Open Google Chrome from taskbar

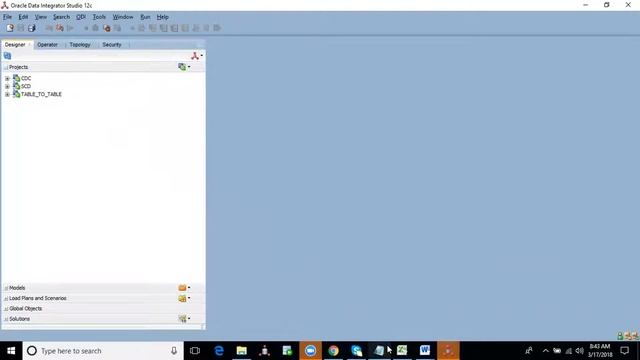pos(333,351)
